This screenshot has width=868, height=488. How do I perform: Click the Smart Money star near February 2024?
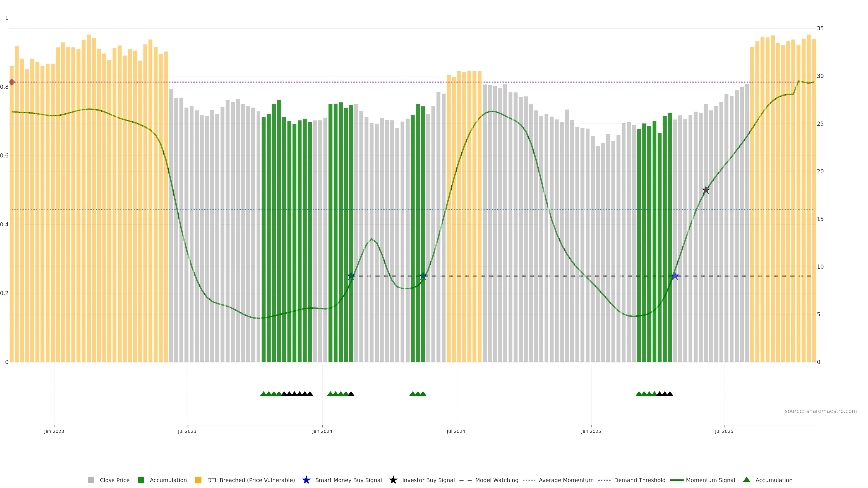coord(351,276)
